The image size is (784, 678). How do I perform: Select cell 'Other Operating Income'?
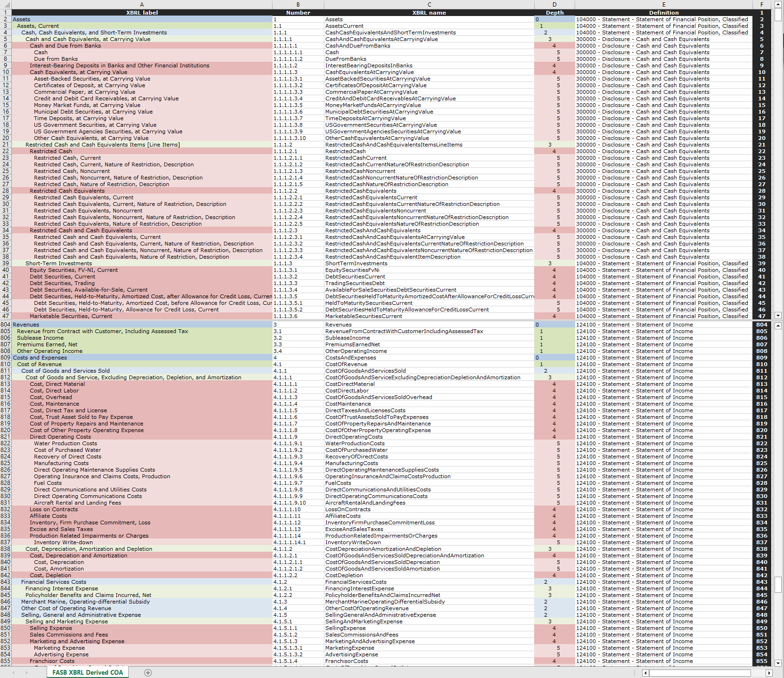pos(142,351)
